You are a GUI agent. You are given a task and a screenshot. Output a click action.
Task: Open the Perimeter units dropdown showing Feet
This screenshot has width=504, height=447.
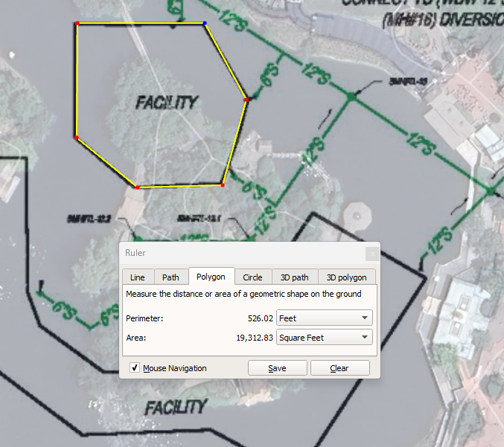tap(324, 318)
